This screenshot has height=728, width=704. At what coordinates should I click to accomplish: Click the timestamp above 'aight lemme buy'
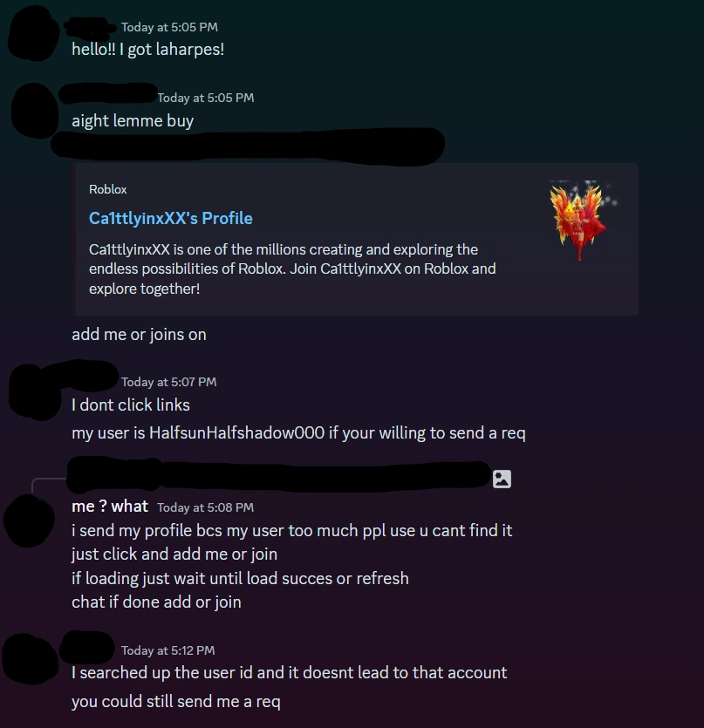(206, 98)
